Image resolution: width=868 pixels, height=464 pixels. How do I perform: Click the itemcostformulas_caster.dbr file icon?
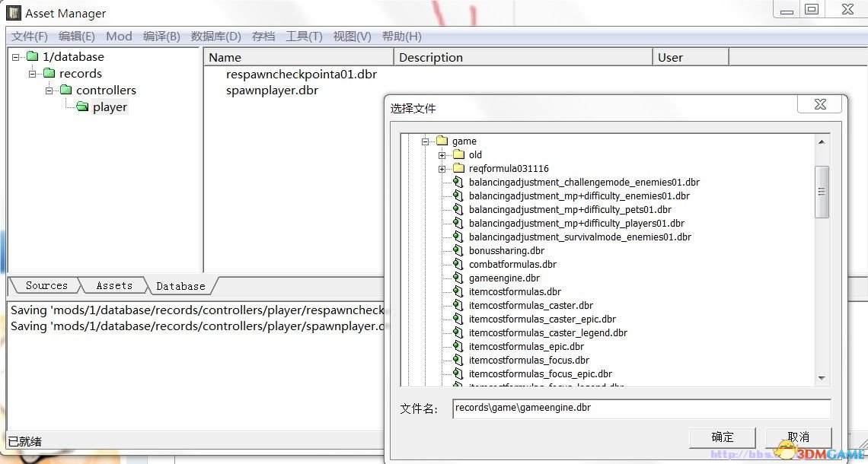pos(457,306)
